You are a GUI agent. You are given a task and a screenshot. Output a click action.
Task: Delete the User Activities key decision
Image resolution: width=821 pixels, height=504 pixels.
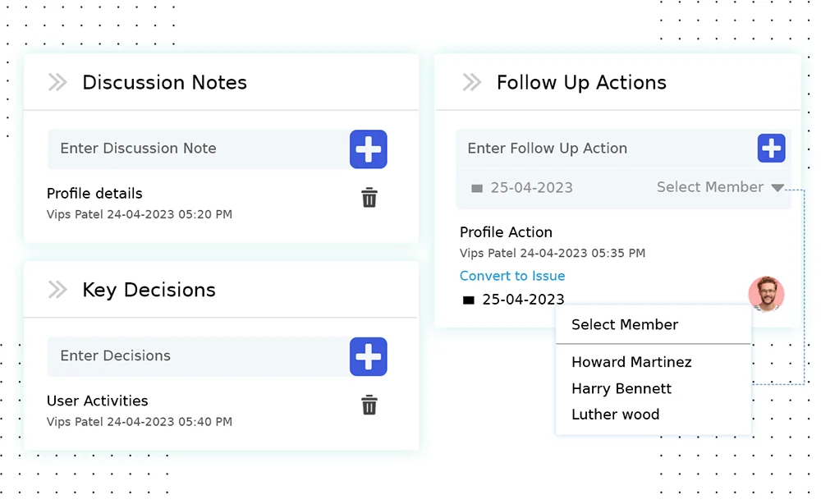(369, 405)
